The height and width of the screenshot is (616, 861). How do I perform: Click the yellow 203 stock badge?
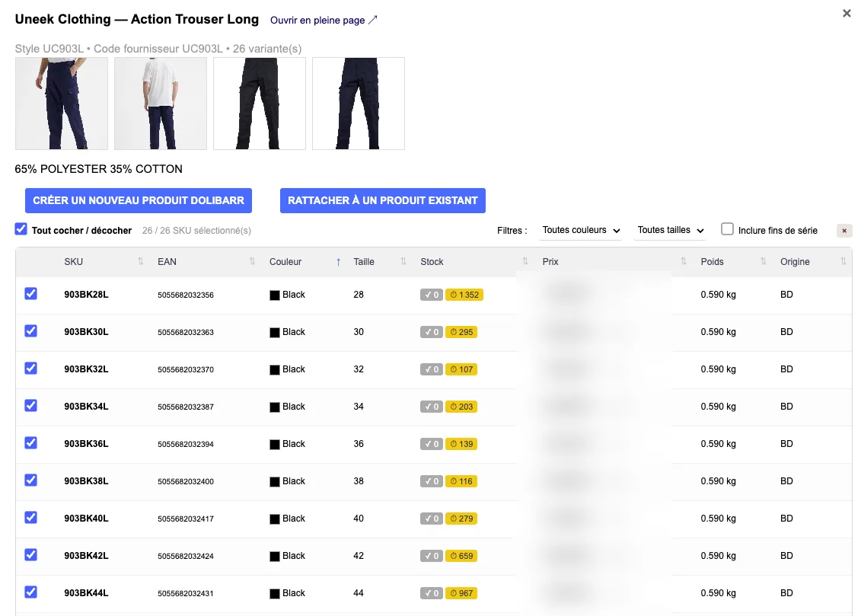(461, 407)
